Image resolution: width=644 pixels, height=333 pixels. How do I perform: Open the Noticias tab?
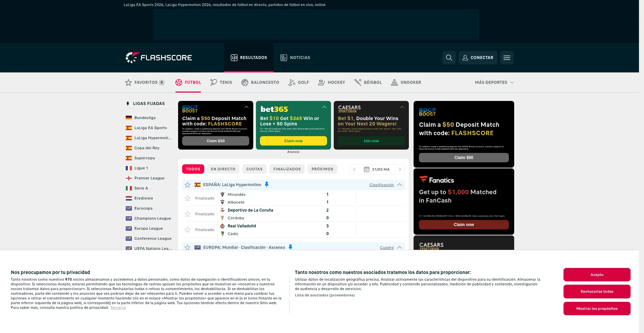click(x=295, y=58)
